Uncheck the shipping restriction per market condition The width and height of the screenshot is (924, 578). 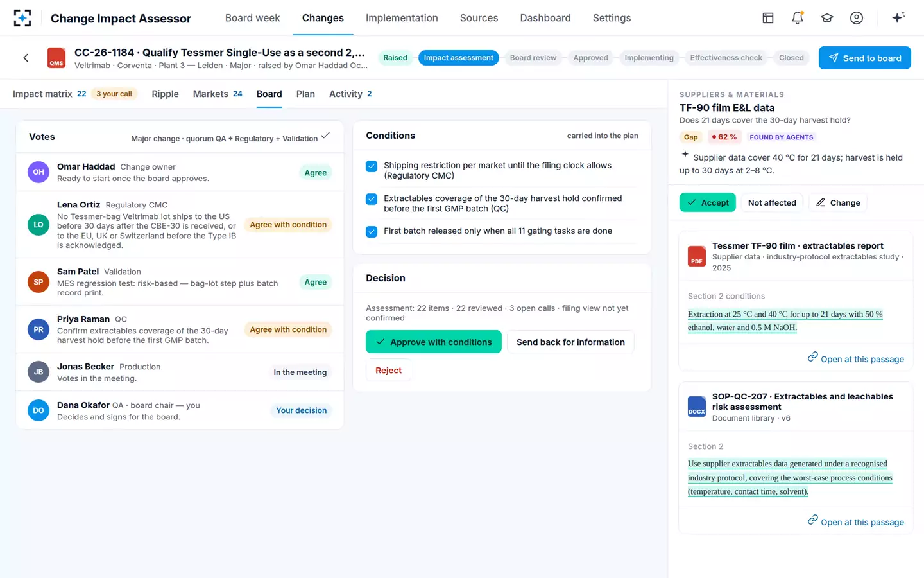372,166
